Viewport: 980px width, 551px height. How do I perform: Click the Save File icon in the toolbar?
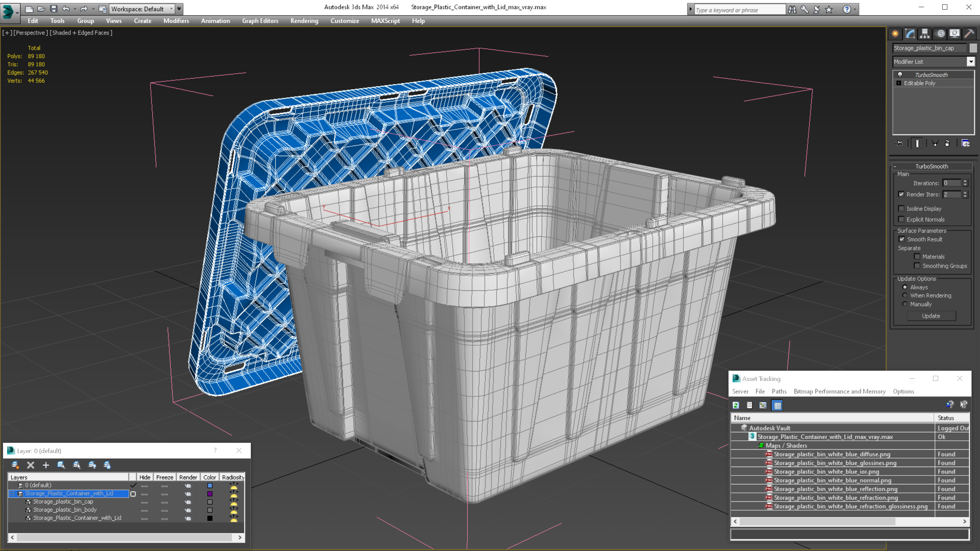pyautogui.click(x=54, y=9)
